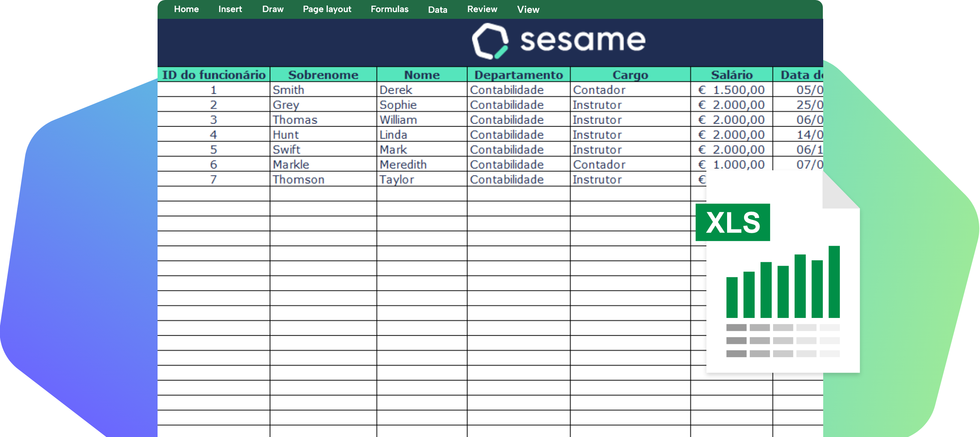Select the Nome column header

(422, 75)
